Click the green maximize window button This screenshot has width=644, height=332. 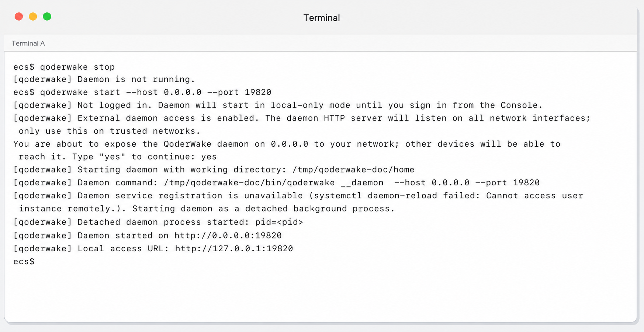(47, 17)
